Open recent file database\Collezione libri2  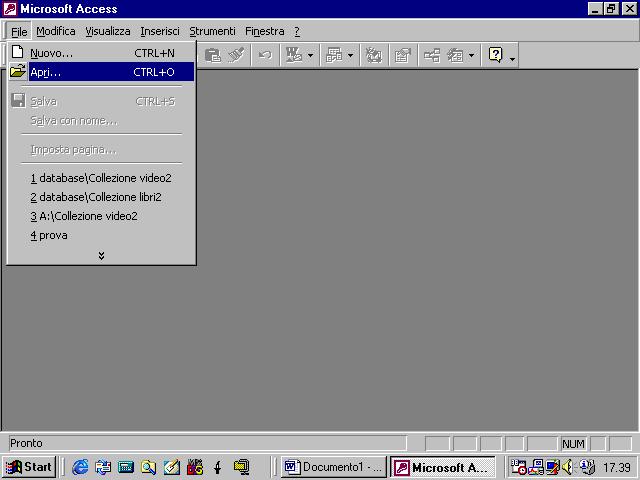(x=96, y=197)
